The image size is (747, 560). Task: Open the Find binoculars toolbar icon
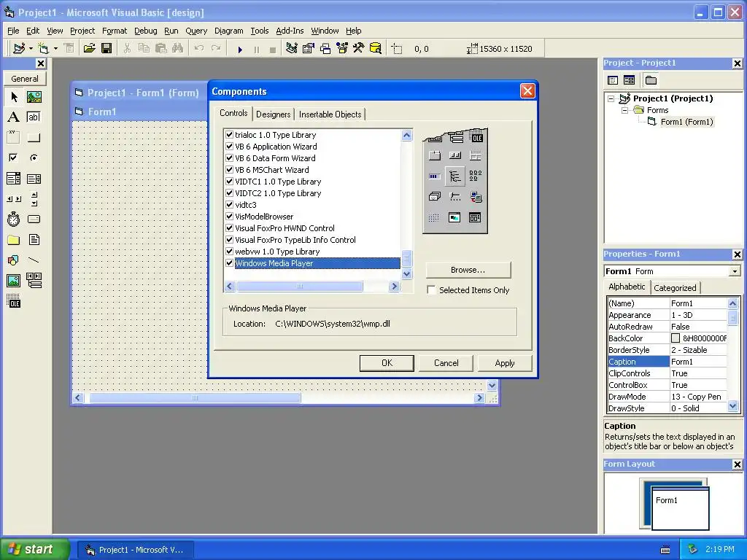tap(178, 49)
